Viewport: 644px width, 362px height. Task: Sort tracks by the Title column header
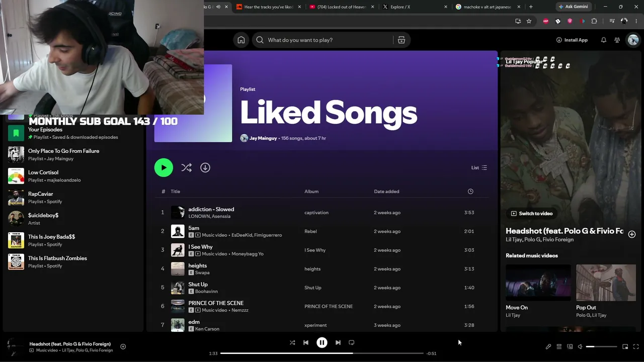[x=175, y=192]
